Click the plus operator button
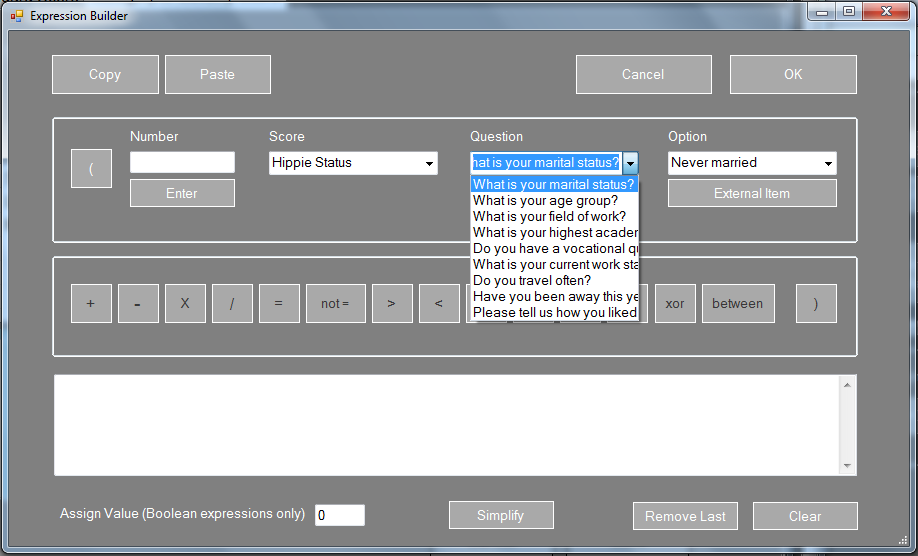Viewport: 918px width, 556px height. click(x=91, y=304)
